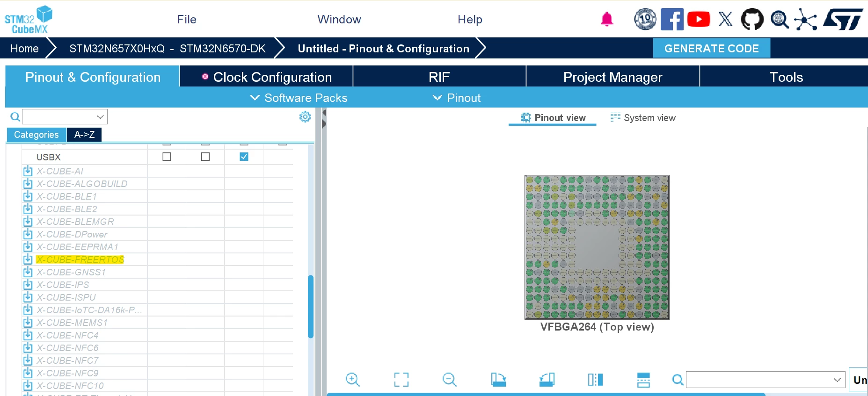The height and width of the screenshot is (396, 868).
Task: Click the horizontal scrollbar under the pinout toolbar
Action: 546,394
